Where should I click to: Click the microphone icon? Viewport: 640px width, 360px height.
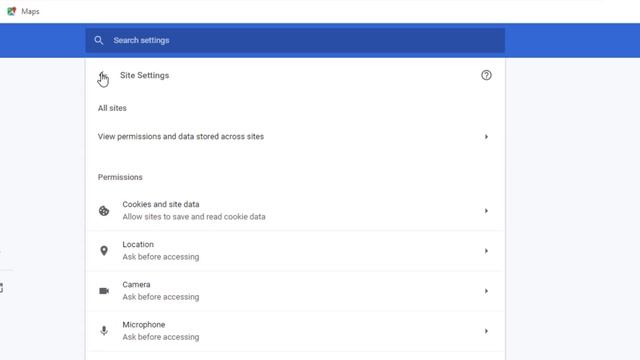point(104,331)
